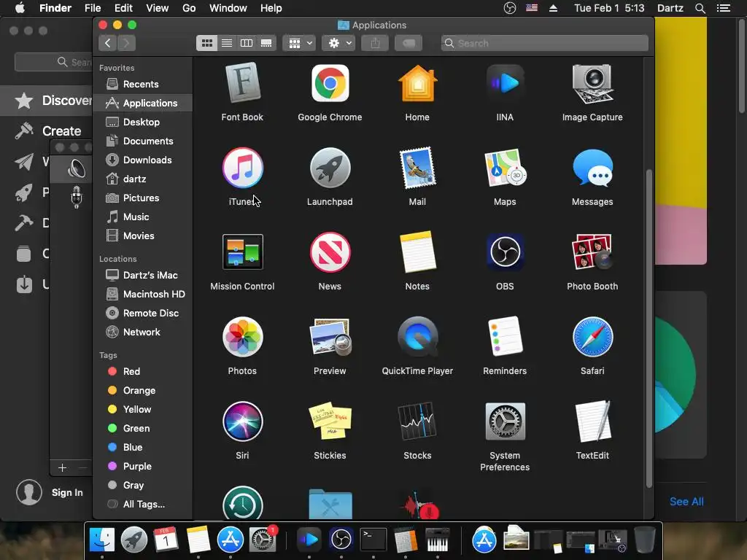Open the QuickTime Player icon
This screenshot has height=560, width=747.
pos(417,337)
